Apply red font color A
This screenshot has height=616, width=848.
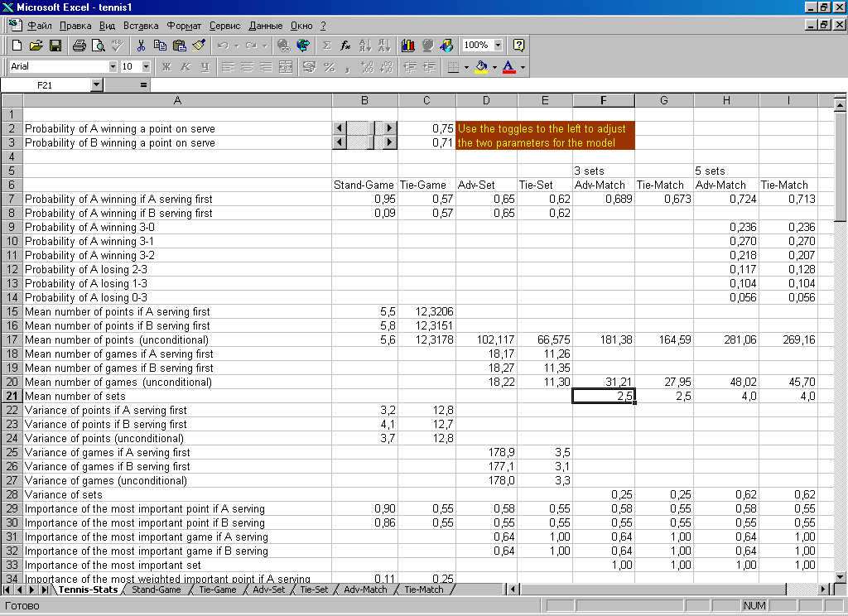click(509, 67)
